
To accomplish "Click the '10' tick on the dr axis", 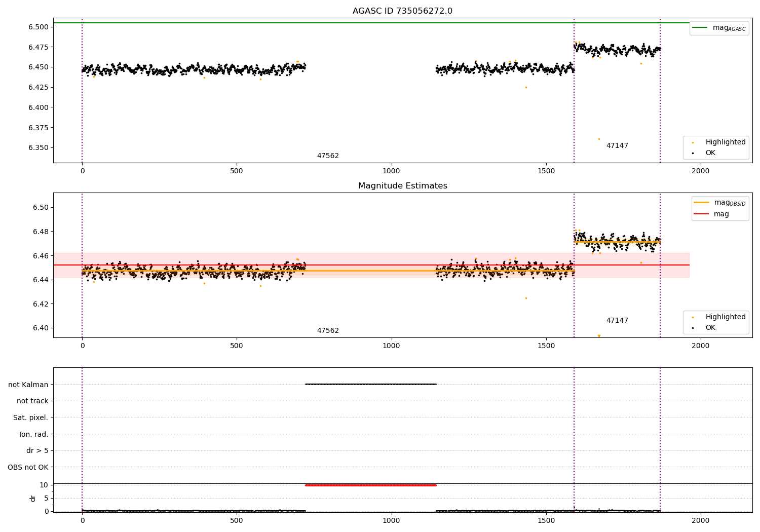I will coord(44,485).
